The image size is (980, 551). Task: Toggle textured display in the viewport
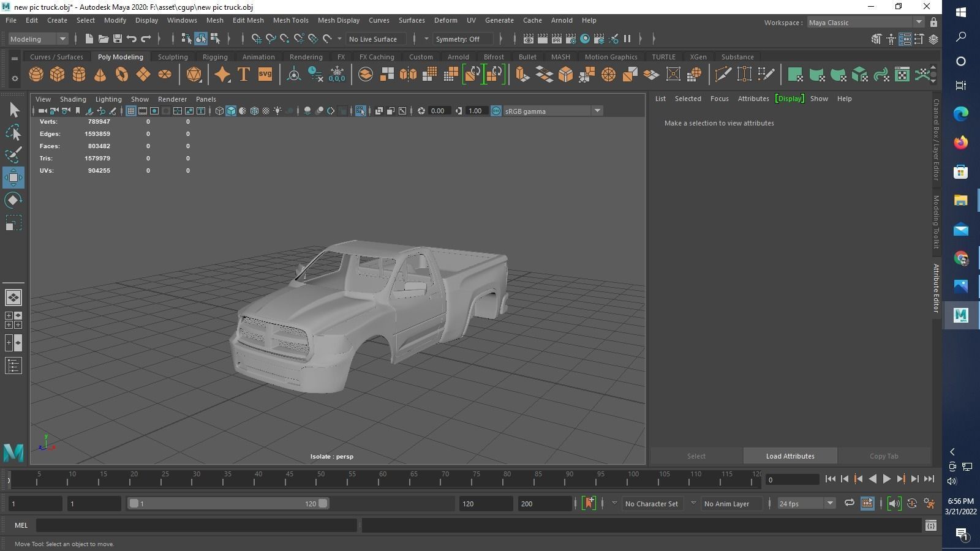click(266, 111)
